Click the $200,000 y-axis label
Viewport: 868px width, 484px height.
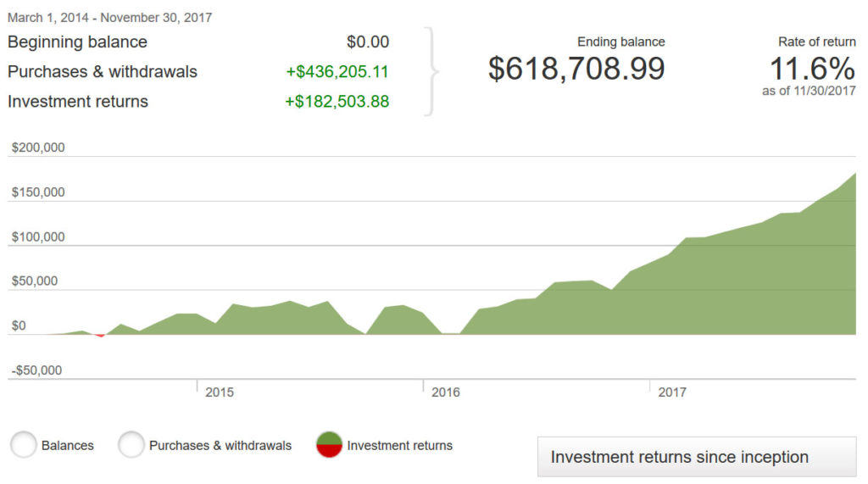[x=38, y=147]
